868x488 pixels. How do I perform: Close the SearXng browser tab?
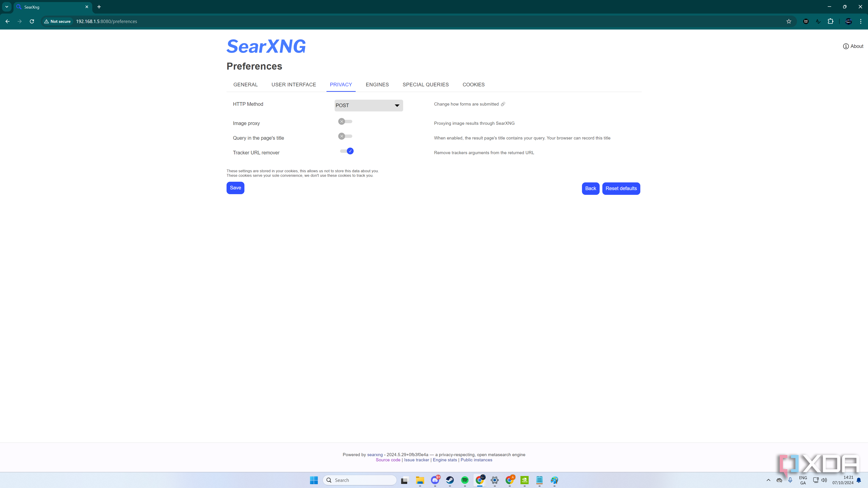87,7
